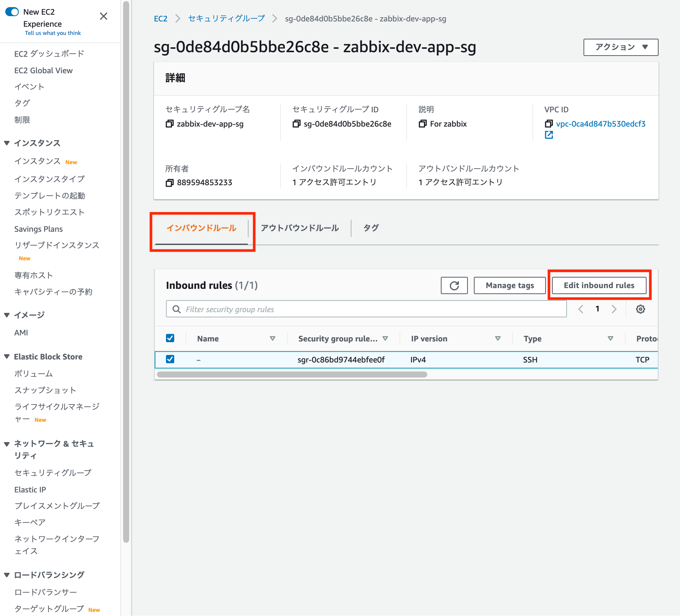
Task: Open ネットワークインターフェイス in sidebar
Action: pos(57,545)
